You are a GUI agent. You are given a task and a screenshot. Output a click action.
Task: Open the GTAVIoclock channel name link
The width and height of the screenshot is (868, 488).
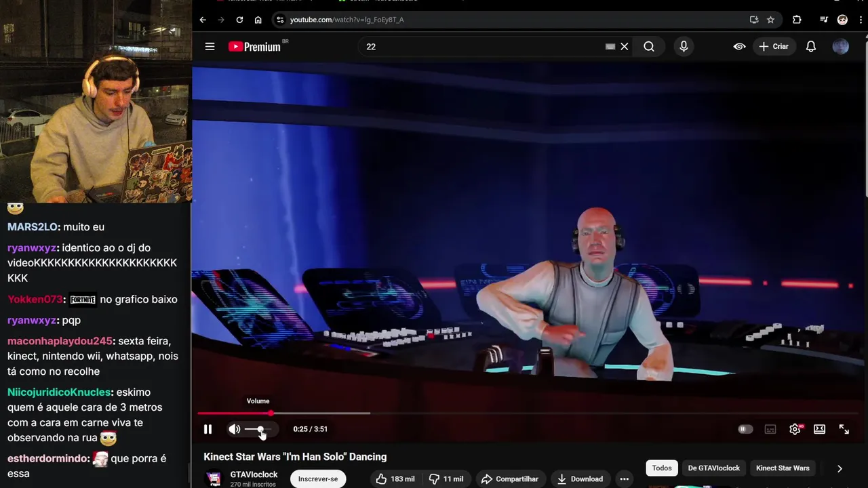tap(254, 474)
